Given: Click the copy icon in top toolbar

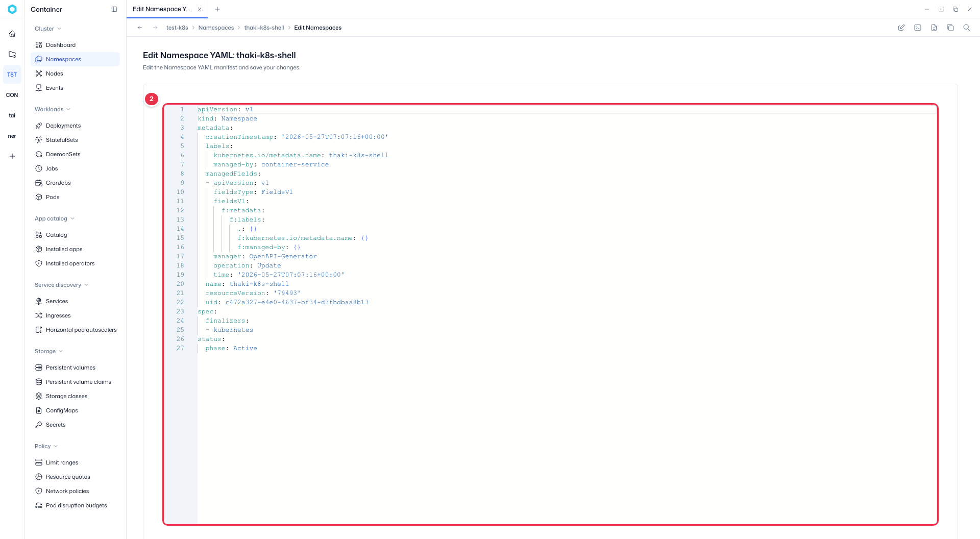Looking at the screenshot, I should pyautogui.click(x=950, y=28).
